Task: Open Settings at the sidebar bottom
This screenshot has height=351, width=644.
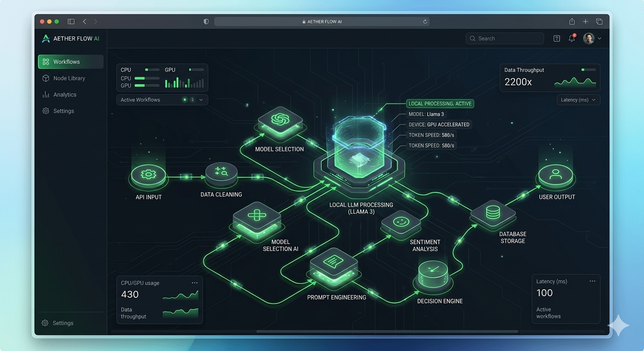Action: 58,323
